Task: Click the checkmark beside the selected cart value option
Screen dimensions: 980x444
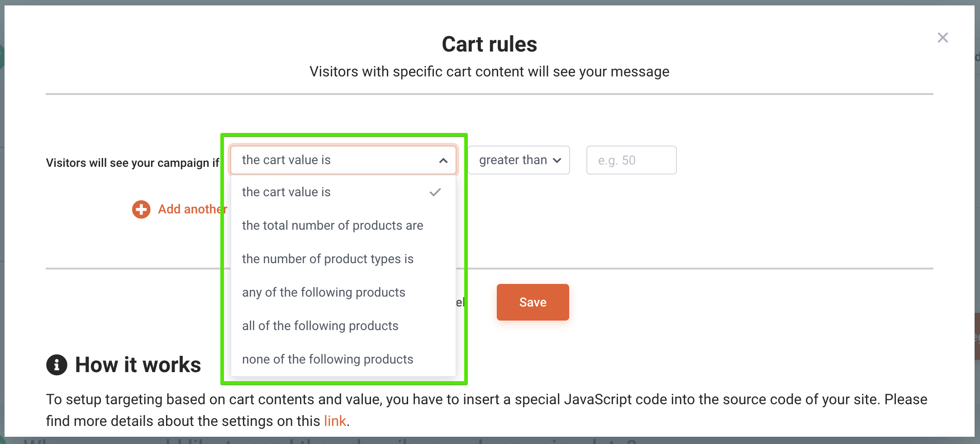Action: [x=435, y=192]
